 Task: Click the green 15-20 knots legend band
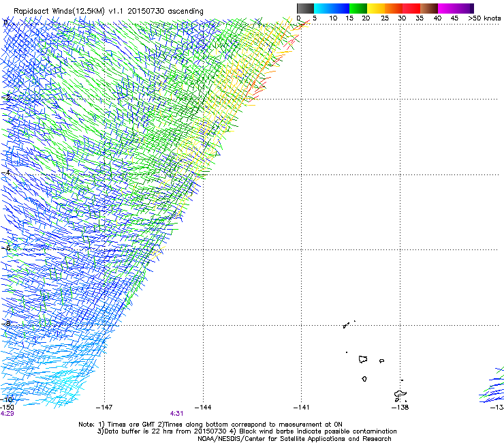[358, 8]
